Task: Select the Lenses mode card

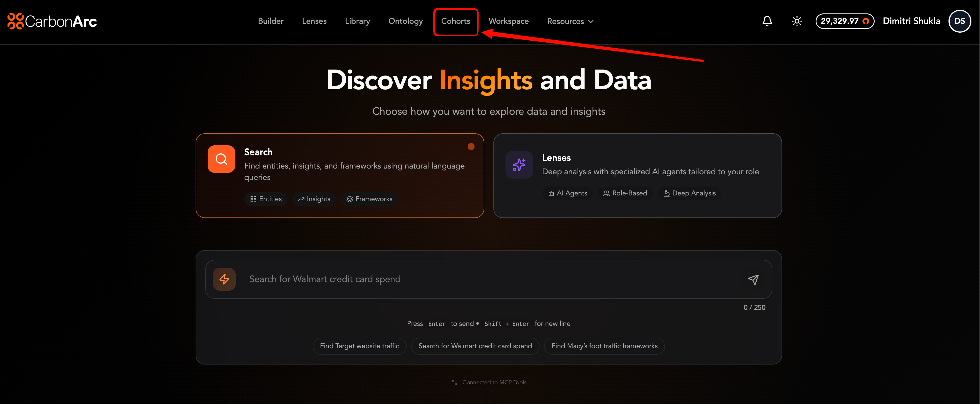Action: pyautogui.click(x=637, y=176)
